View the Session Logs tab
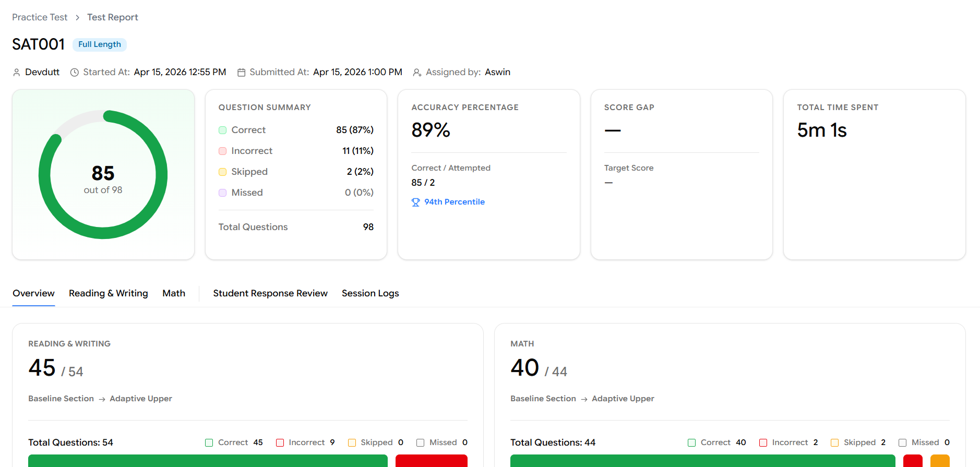 coord(370,293)
